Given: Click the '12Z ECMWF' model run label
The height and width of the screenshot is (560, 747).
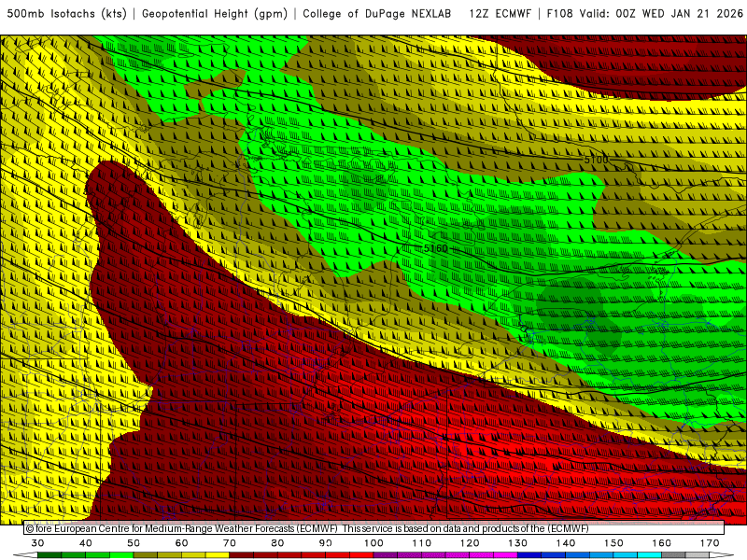Looking at the screenshot, I should [x=500, y=14].
